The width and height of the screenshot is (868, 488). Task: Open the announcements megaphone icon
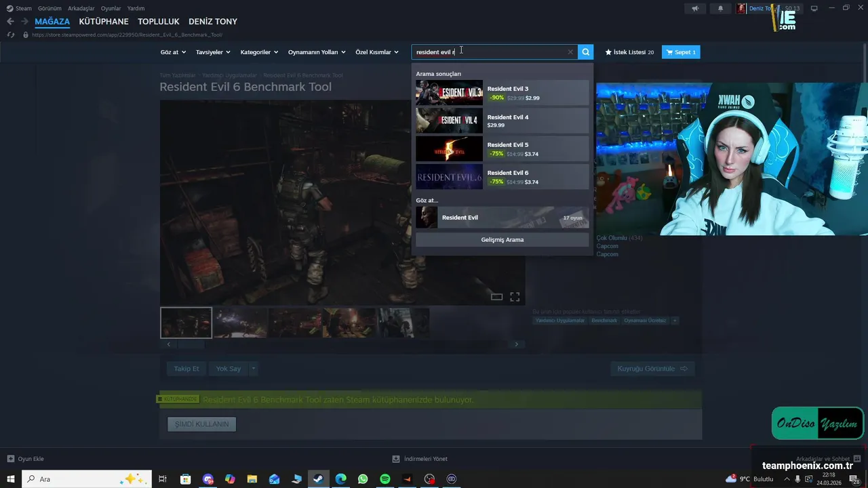point(695,8)
